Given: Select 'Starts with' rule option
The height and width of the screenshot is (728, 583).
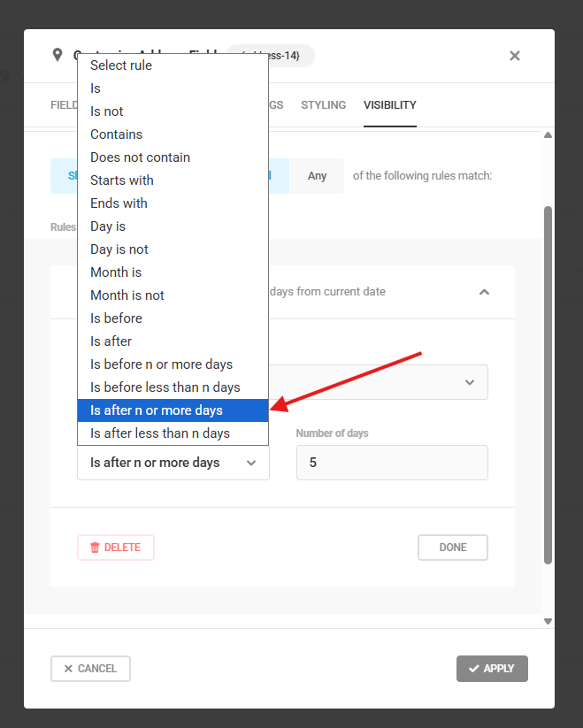Looking at the screenshot, I should tap(173, 180).
